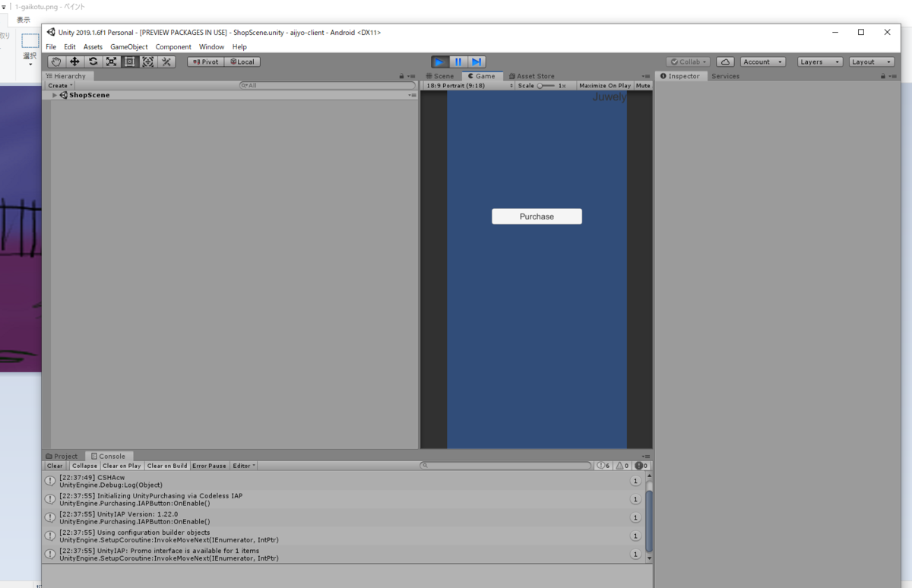
Task: Open the Layers dropdown
Action: pos(820,62)
